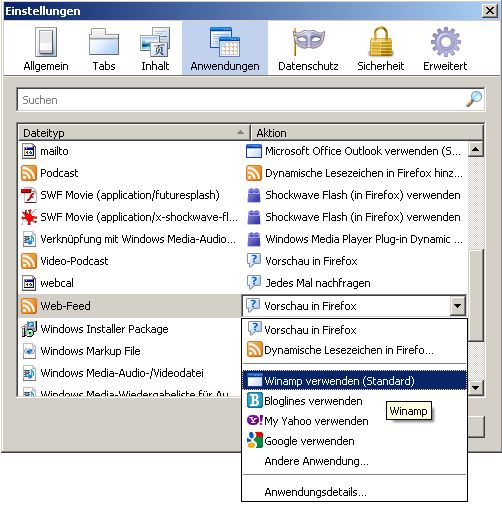This screenshot has height=507, width=502.
Task: Click the Web-Feed row icon
Action: tap(29, 306)
